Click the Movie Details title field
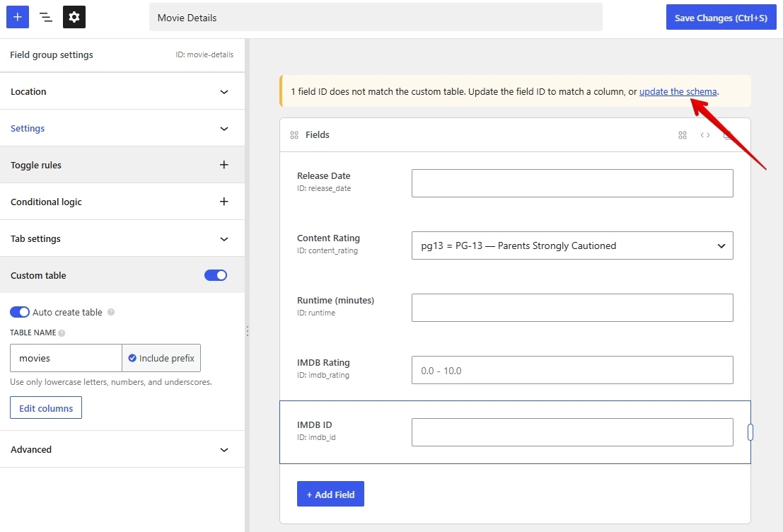783x532 pixels. [x=376, y=18]
